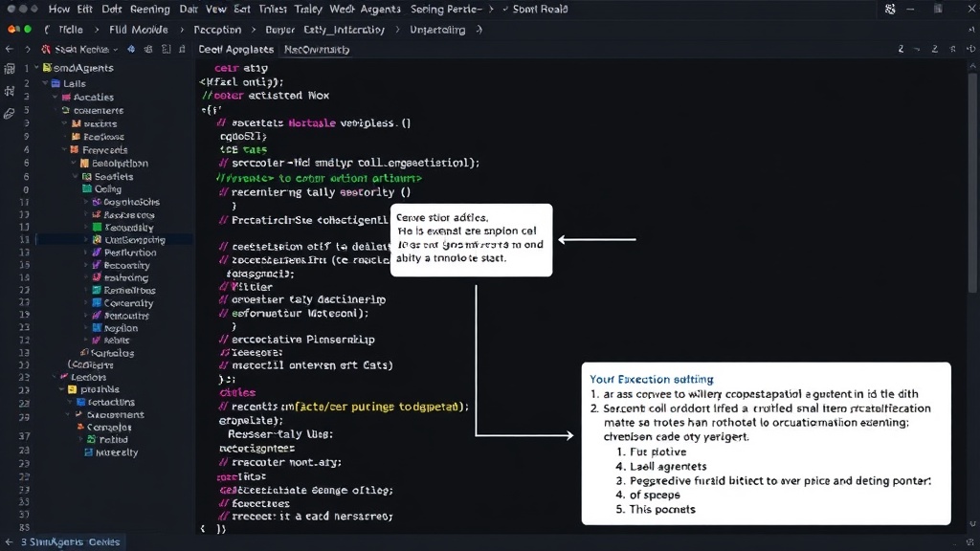Click the orange icon of 'Feofirace'
This screenshot has width=980, height=551.
click(x=77, y=137)
